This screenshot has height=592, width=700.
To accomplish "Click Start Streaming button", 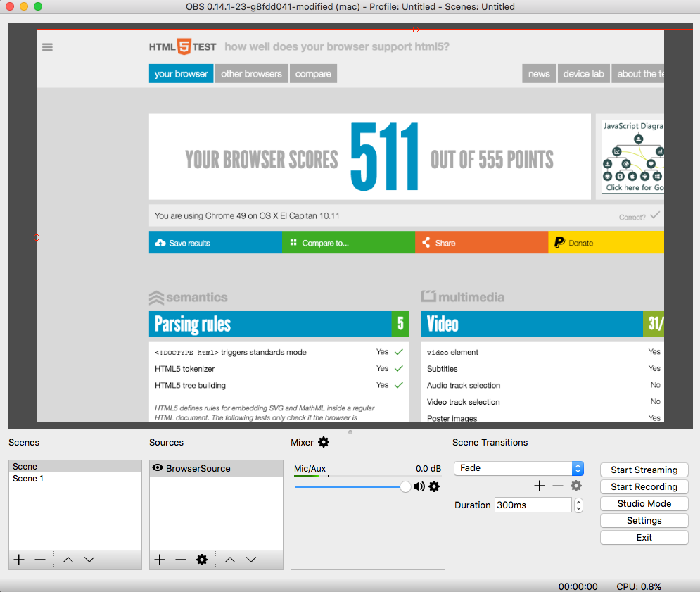I will pyautogui.click(x=644, y=470).
